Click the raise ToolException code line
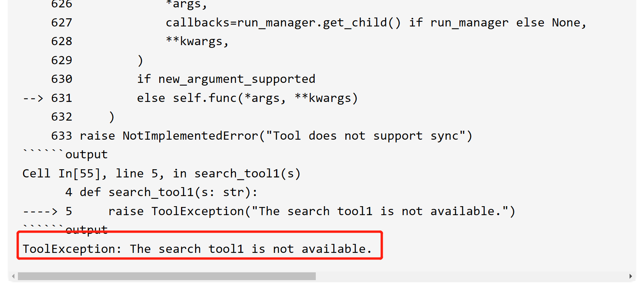The height and width of the screenshot is (284, 644). coord(311,211)
